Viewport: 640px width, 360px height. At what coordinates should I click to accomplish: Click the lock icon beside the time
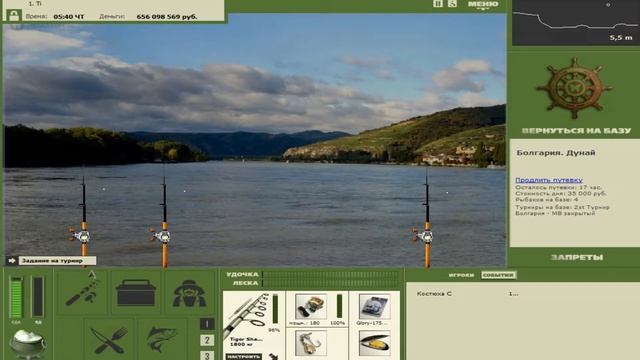pyautogui.click(x=14, y=16)
